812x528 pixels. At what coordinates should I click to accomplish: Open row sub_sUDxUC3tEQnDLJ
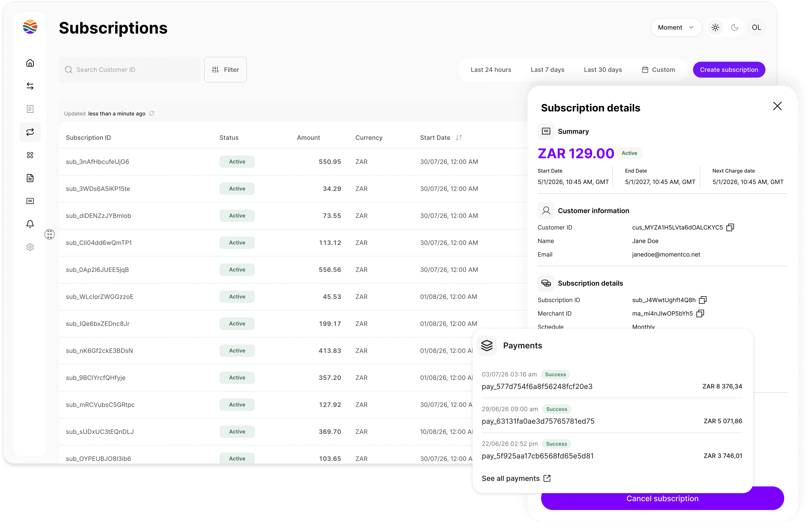pyautogui.click(x=266, y=431)
